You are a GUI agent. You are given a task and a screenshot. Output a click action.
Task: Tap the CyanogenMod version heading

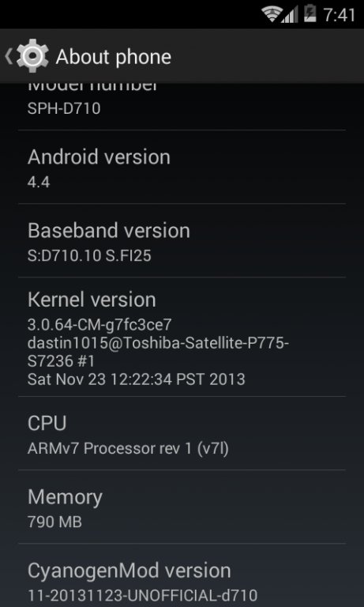point(129,571)
